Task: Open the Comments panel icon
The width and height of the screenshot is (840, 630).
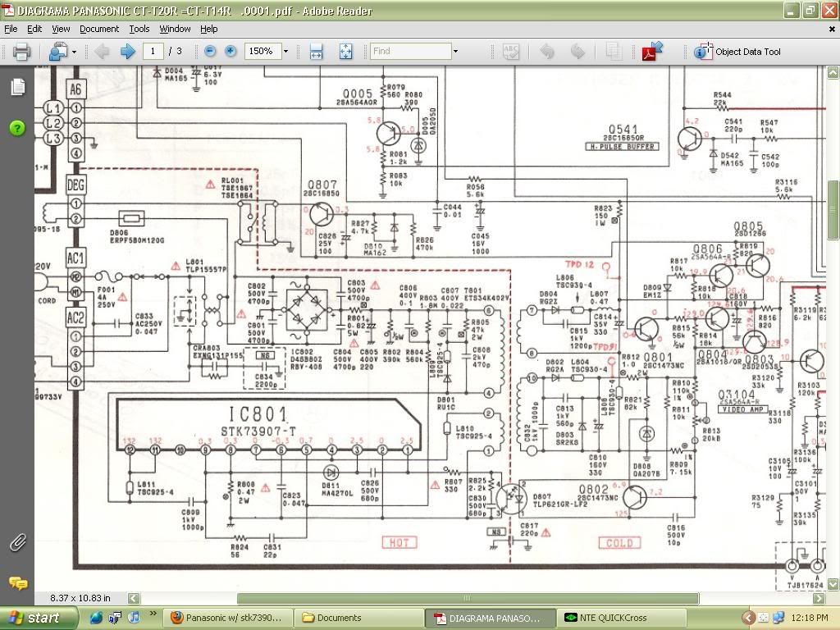Action: tap(18, 583)
